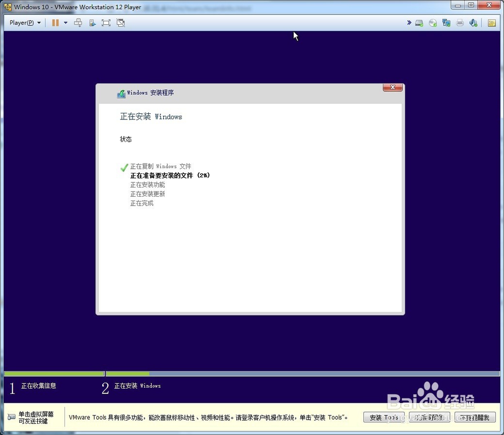Click the network adapter device icon
Image resolution: width=504 pixels, height=435 pixels.
tap(446, 23)
